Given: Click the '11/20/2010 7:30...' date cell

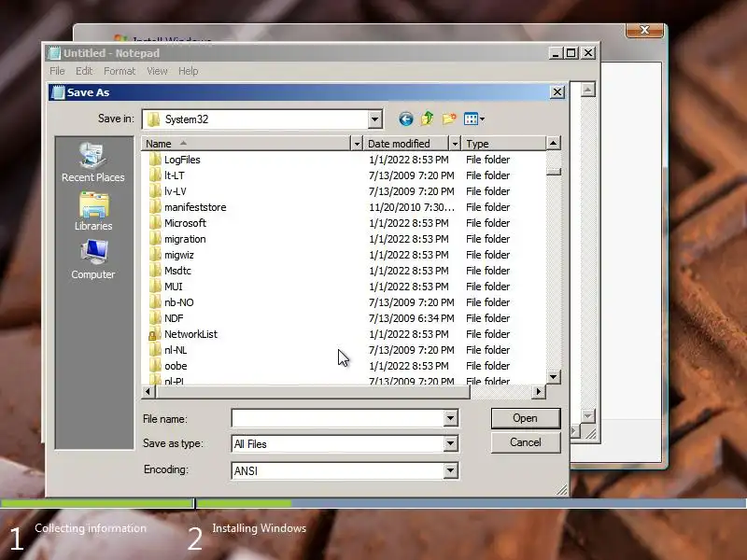Looking at the screenshot, I should click(412, 207).
